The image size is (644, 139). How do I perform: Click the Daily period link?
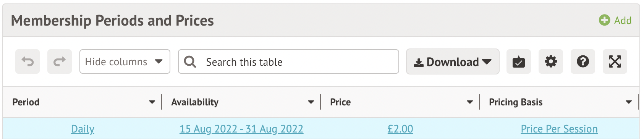click(83, 129)
